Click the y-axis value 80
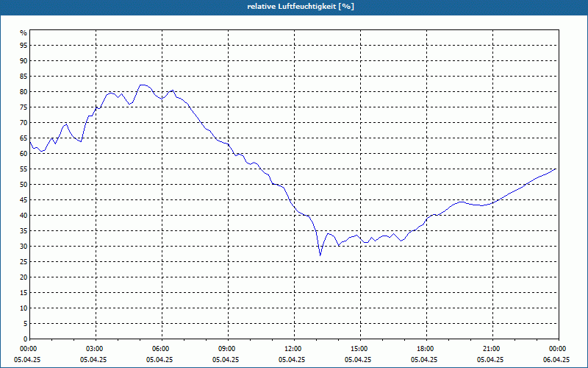The image size is (588, 368). pos(24,91)
